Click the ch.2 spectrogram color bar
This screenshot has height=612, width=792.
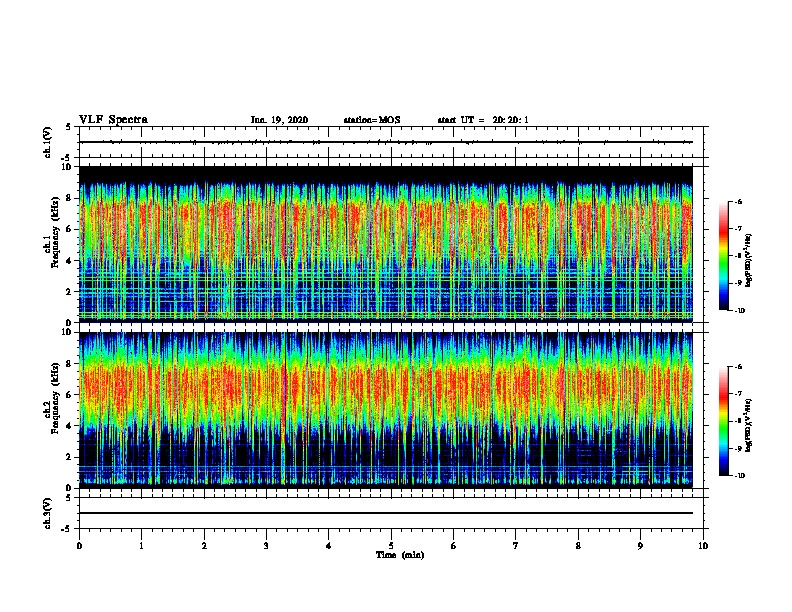pos(723,421)
